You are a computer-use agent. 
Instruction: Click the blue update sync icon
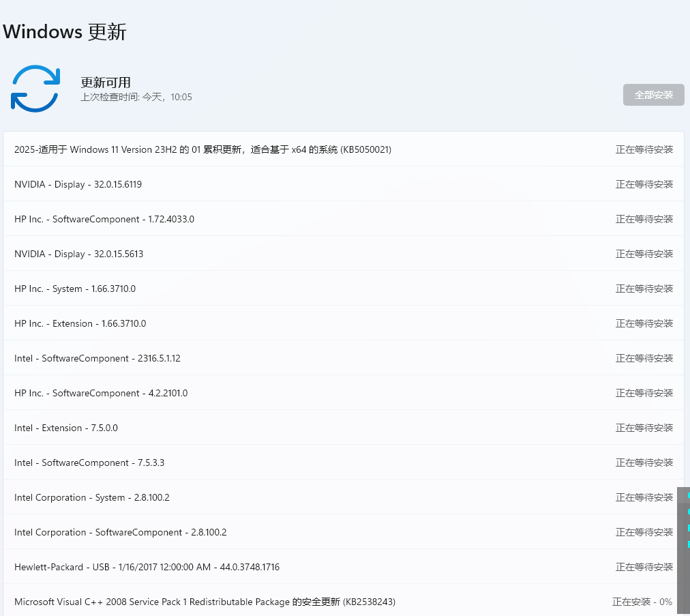tap(35, 88)
